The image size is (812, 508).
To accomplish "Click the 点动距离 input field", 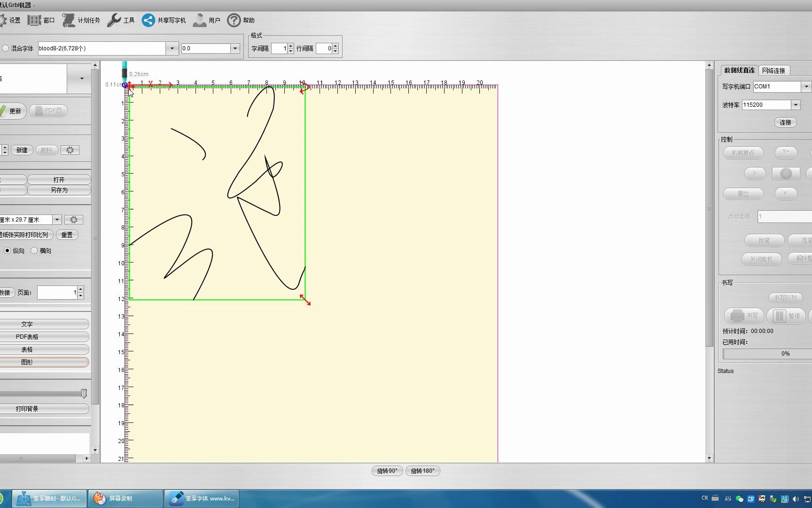I will (x=785, y=217).
